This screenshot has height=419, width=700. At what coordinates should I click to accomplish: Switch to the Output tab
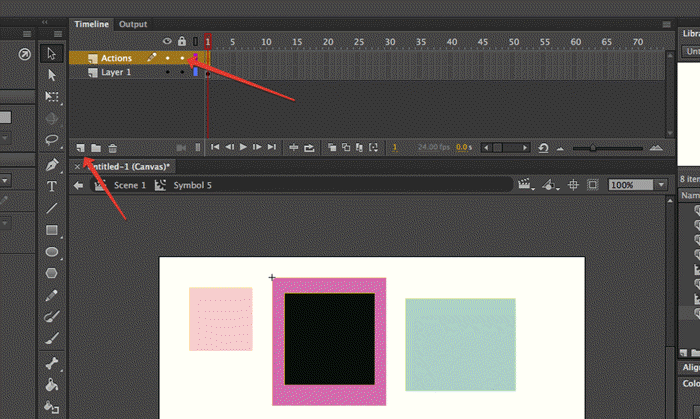click(x=132, y=23)
